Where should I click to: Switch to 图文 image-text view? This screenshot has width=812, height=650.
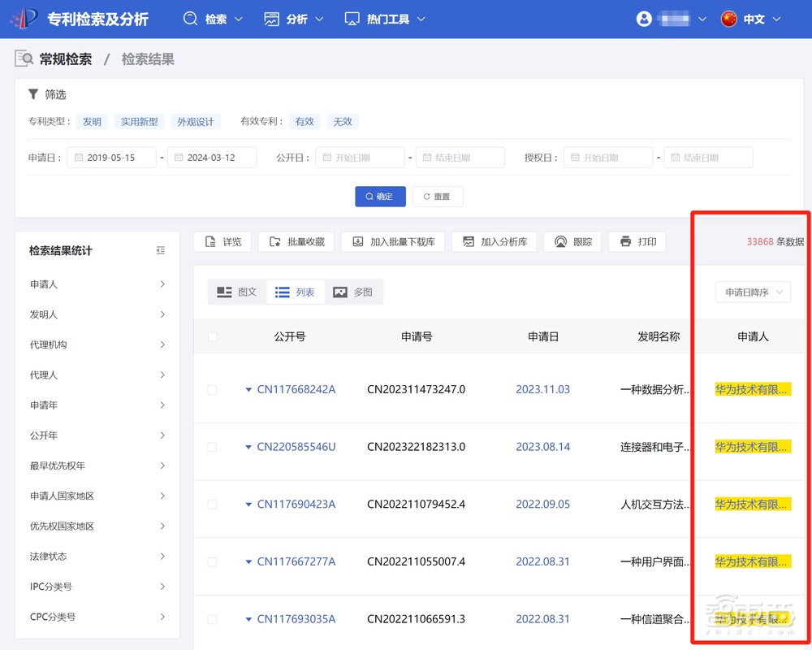click(x=236, y=291)
